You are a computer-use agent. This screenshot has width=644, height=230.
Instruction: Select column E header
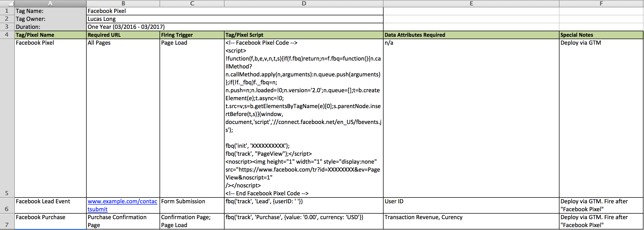(471, 3)
